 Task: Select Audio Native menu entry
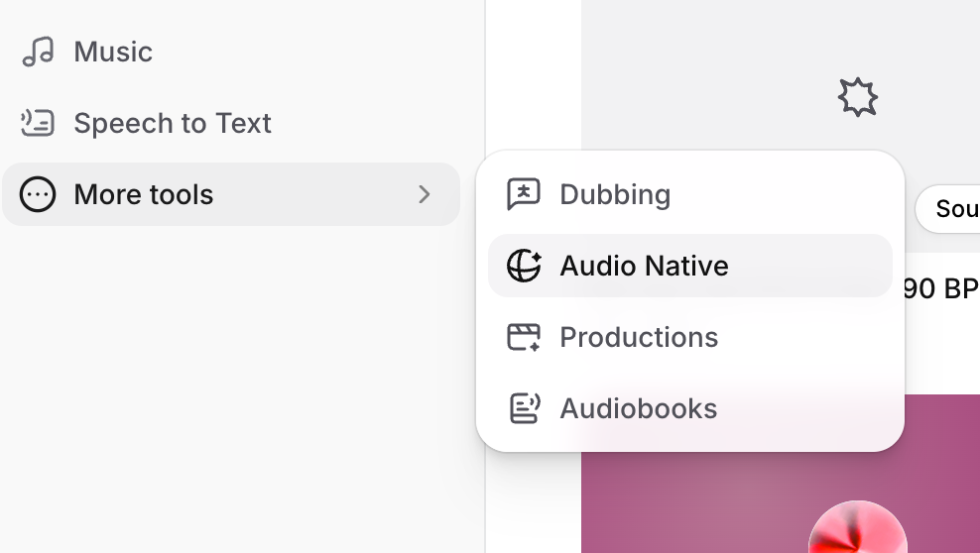(690, 266)
